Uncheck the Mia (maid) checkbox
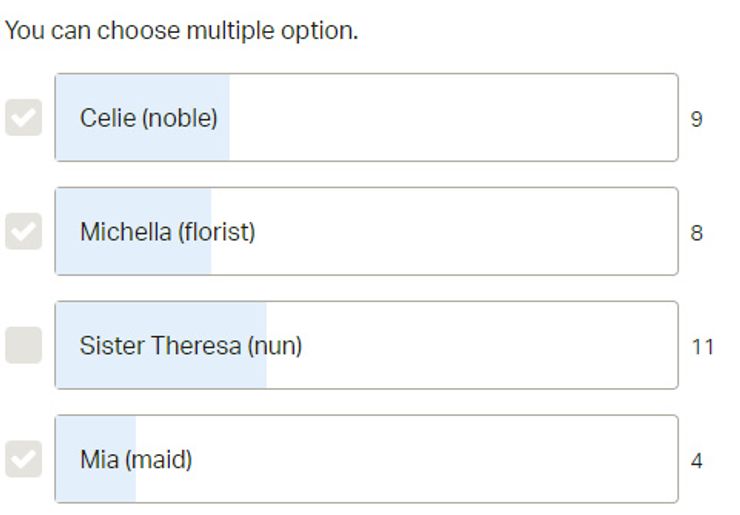 (x=23, y=459)
